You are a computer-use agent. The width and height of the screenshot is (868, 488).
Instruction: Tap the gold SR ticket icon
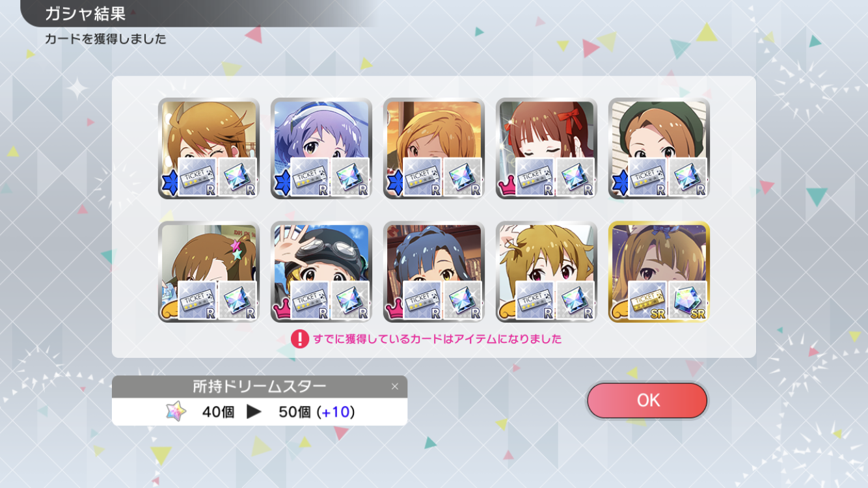(647, 301)
